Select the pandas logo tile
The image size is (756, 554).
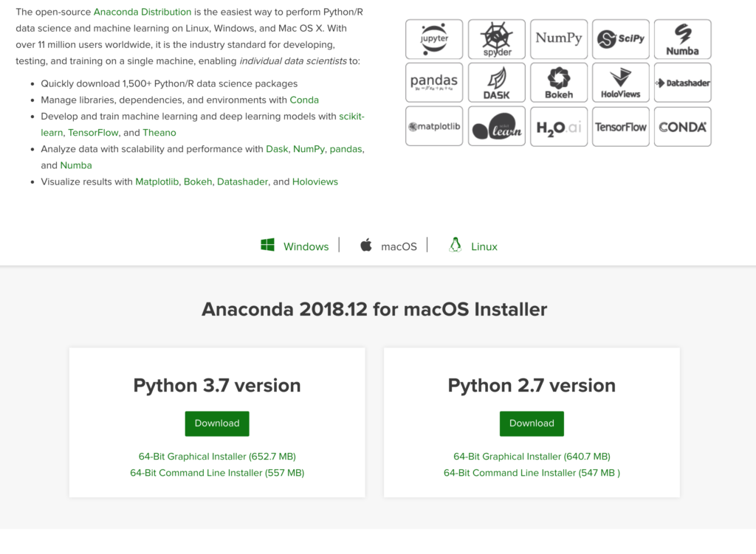(434, 82)
